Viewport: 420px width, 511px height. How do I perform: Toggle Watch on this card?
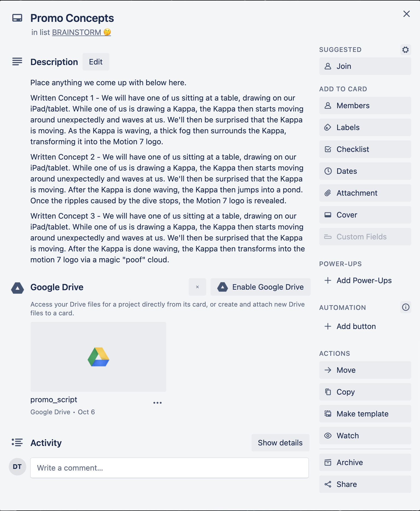tap(365, 436)
